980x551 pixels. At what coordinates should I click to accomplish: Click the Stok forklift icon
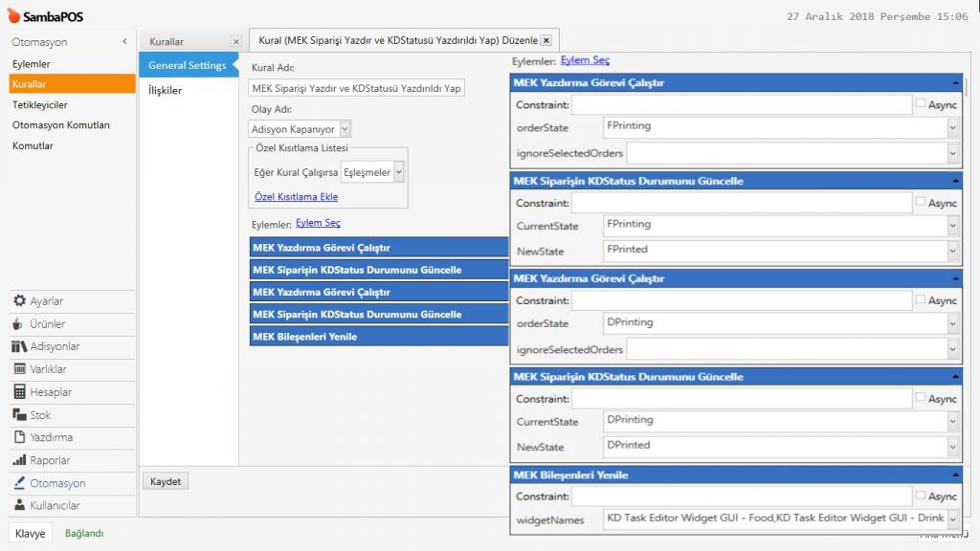(20, 415)
